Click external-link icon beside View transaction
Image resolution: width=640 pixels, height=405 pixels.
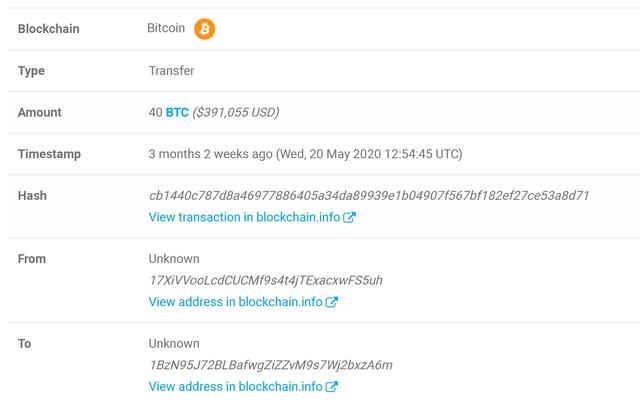click(x=349, y=217)
